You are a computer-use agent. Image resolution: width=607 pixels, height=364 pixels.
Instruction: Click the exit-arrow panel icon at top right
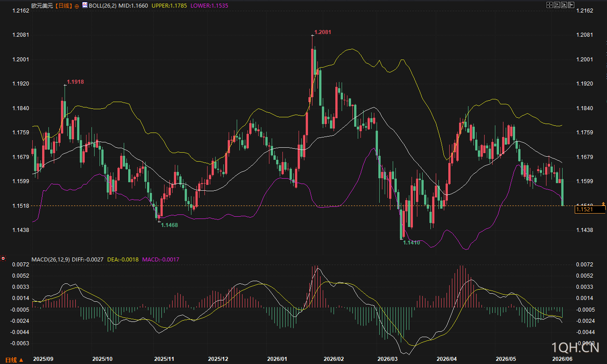click(571, 5)
